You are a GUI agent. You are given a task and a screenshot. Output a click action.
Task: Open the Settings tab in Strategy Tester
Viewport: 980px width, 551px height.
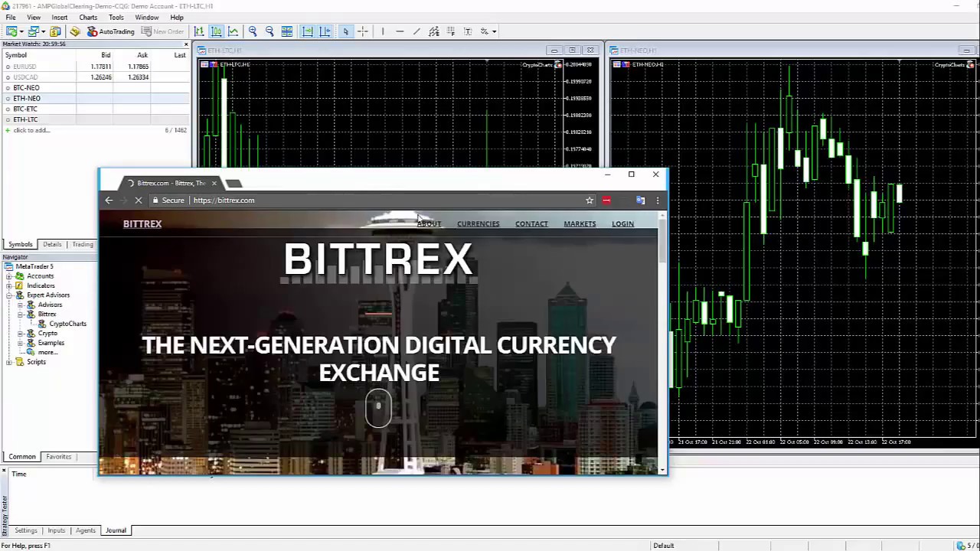click(x=25, y=530)
